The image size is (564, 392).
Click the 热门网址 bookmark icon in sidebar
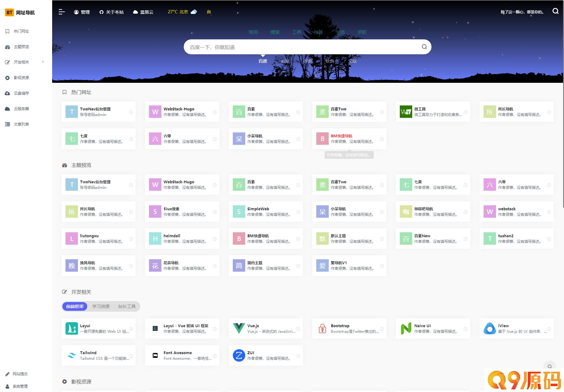coord(7,31)
